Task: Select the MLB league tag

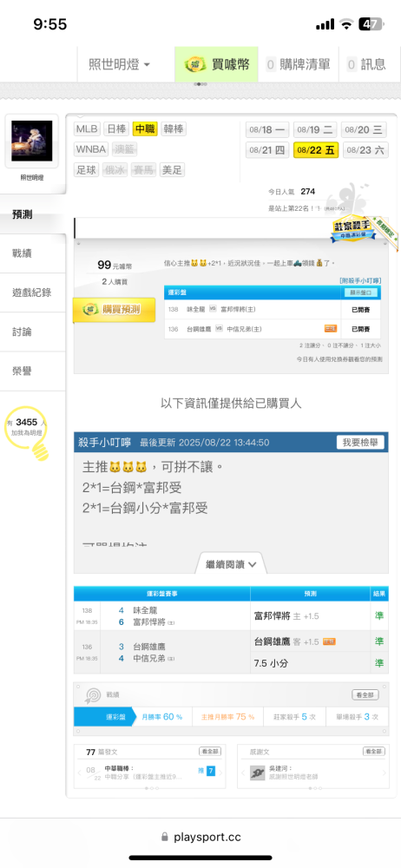Action: [x=87, y=129]
